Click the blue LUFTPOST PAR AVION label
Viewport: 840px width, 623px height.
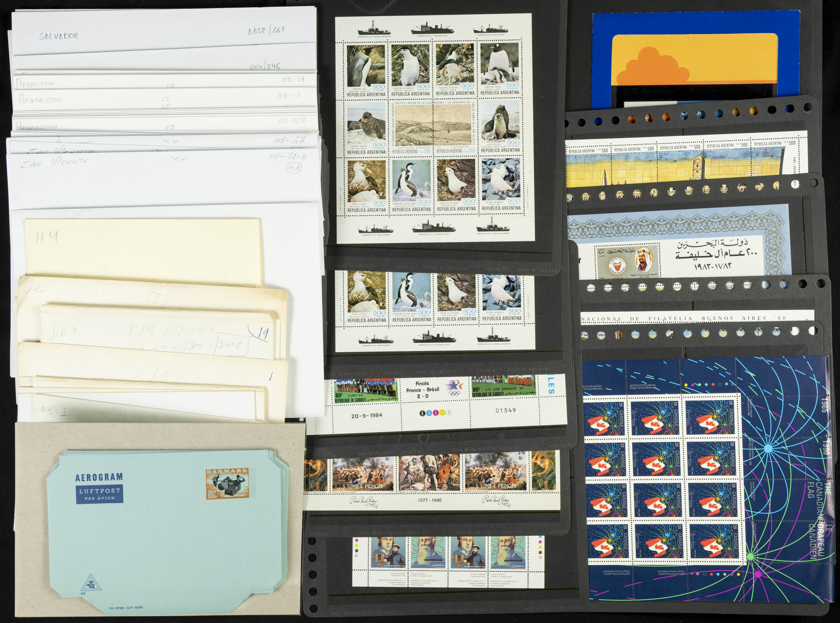(100, 494)
